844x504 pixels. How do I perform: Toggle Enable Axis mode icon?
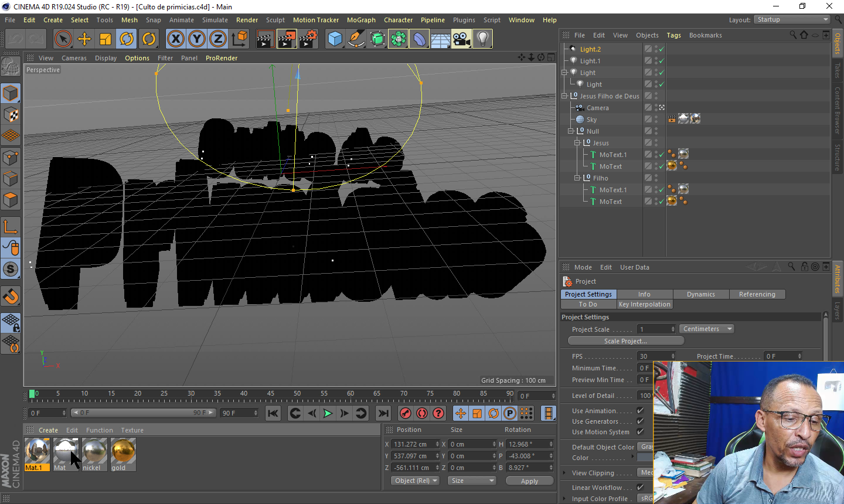(11, 227)
